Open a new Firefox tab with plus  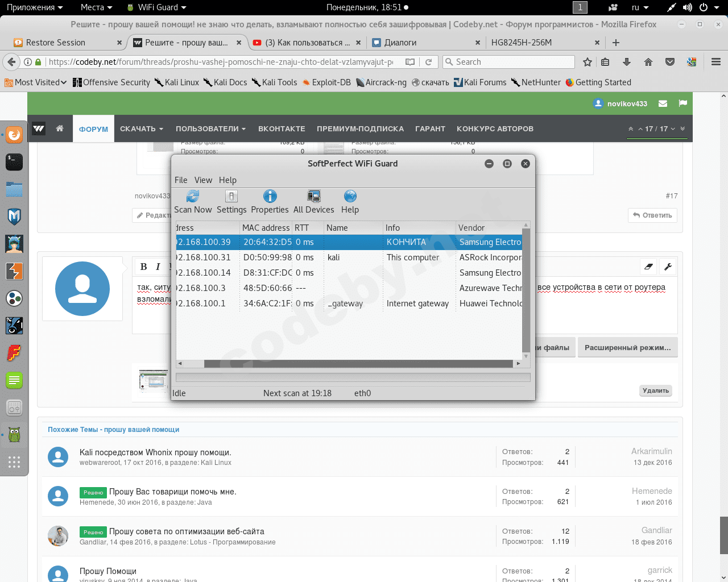(x=616, y=43)
